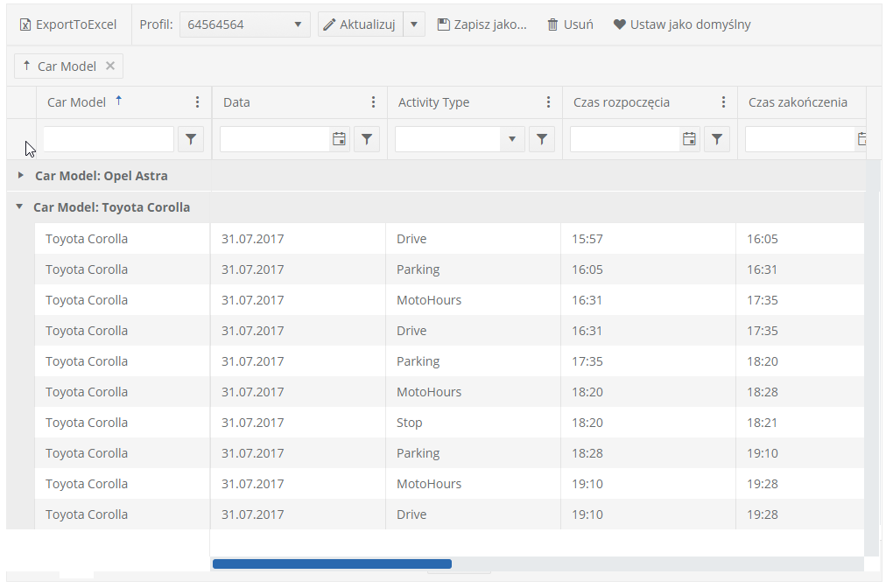The width and height of the screenshot is (886, 588).
Task: Collapse the Toyota Corolla group
Action: [19, 207]
